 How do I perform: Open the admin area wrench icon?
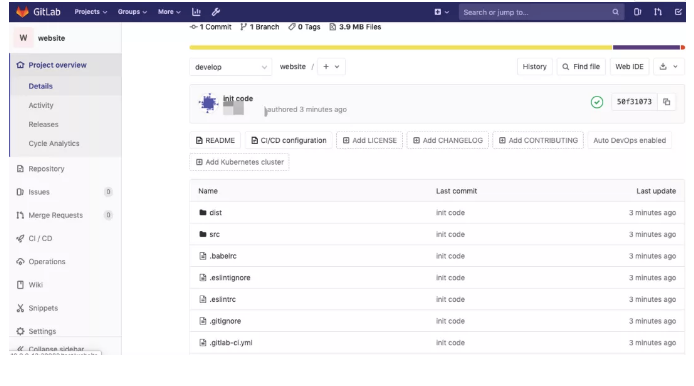pos(216,12)
